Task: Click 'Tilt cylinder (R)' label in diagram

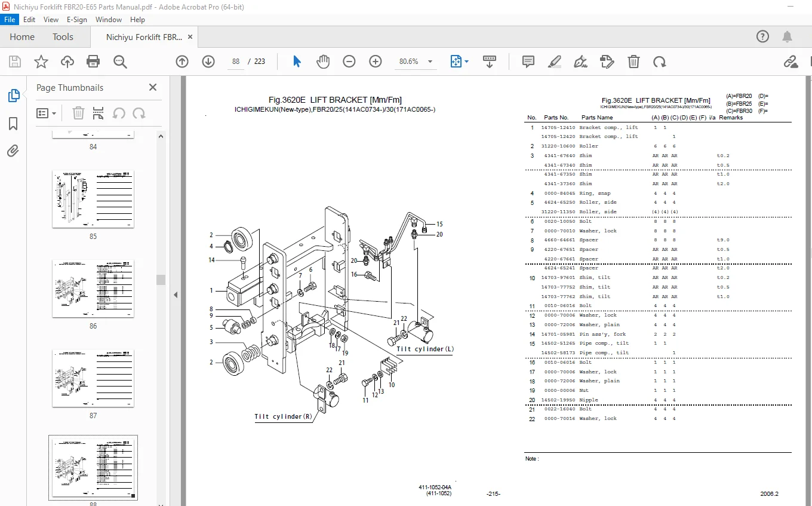Action: [283, 416]
